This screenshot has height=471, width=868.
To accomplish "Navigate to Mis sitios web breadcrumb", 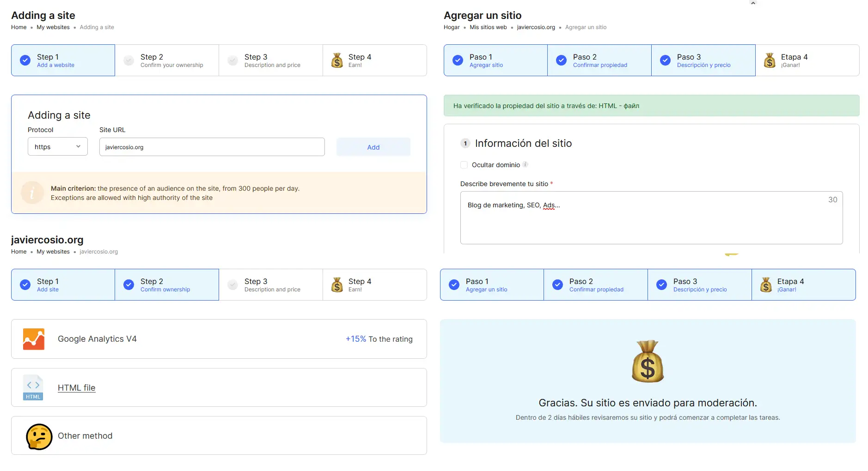I will coord(488,27).
